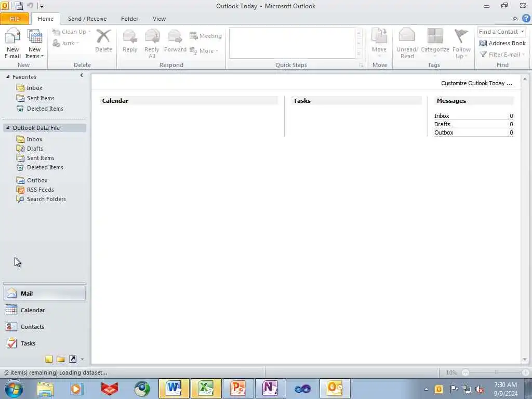Click the Drafts link under Messages

click(x=442, y=124)
